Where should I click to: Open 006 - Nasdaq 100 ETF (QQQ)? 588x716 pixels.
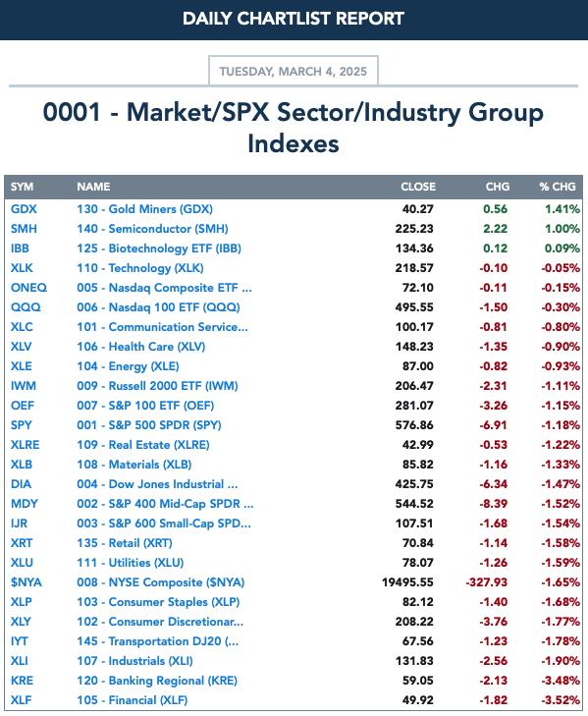tap(158, 307)
